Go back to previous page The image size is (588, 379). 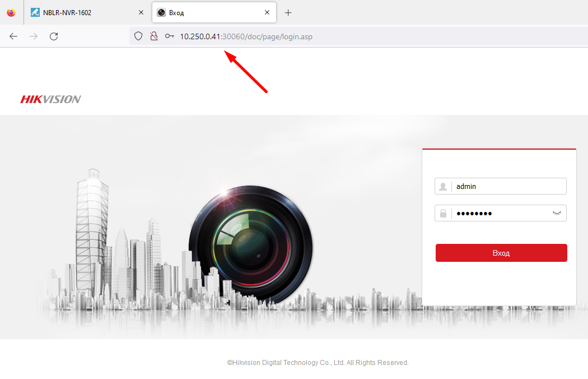point(13,36)
